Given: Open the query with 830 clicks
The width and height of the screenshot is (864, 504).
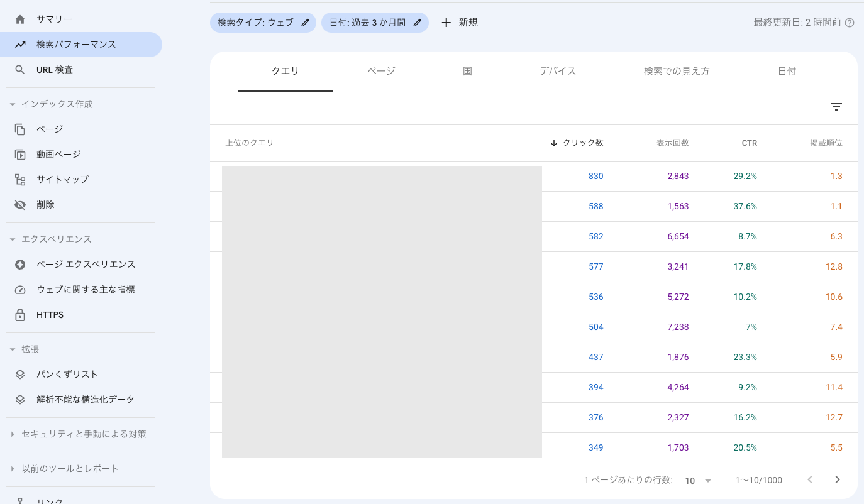Looking at the screenshot, I should click(x=595, y=176).
